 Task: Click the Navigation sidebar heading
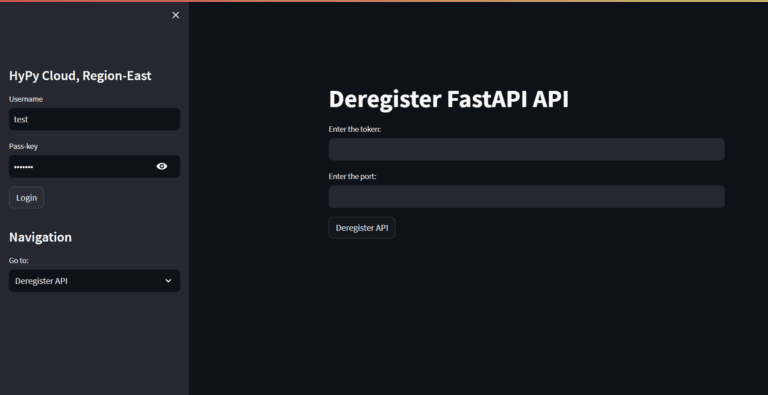pyautogui.click(x=40, y=237)
